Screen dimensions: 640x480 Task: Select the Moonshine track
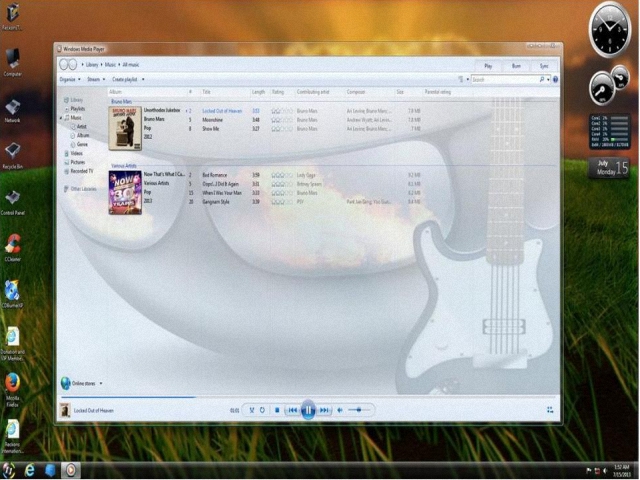[212, 120]
